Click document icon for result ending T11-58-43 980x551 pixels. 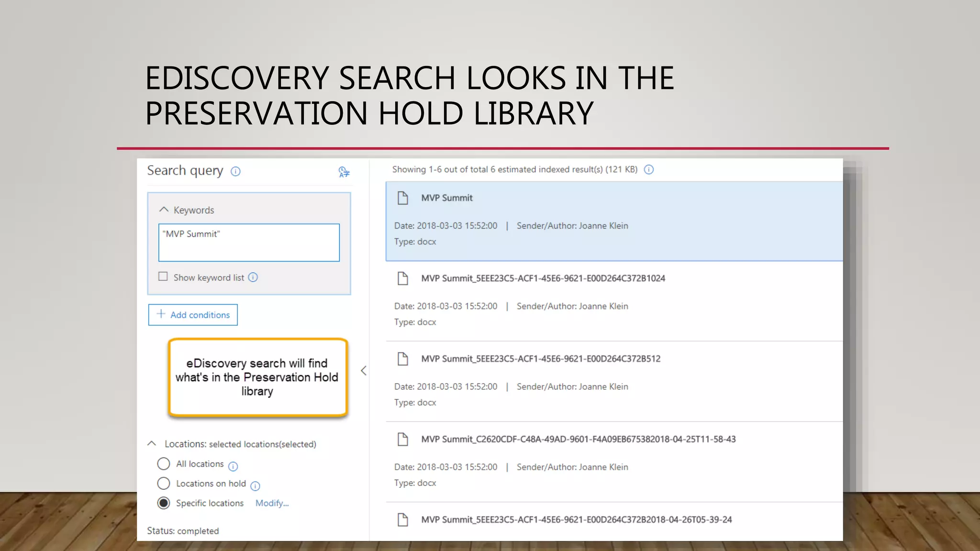(x=403, y=439)
